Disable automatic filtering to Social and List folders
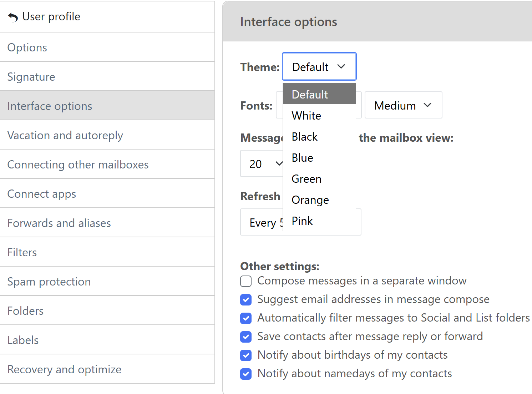Viewport: 532px width, 394px height. coord(246,318)
